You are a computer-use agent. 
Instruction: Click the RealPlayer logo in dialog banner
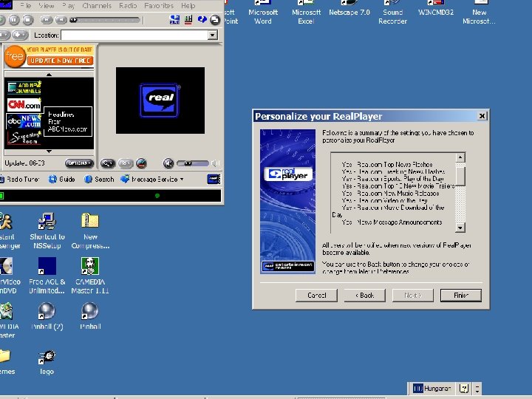tap(287, 174)
